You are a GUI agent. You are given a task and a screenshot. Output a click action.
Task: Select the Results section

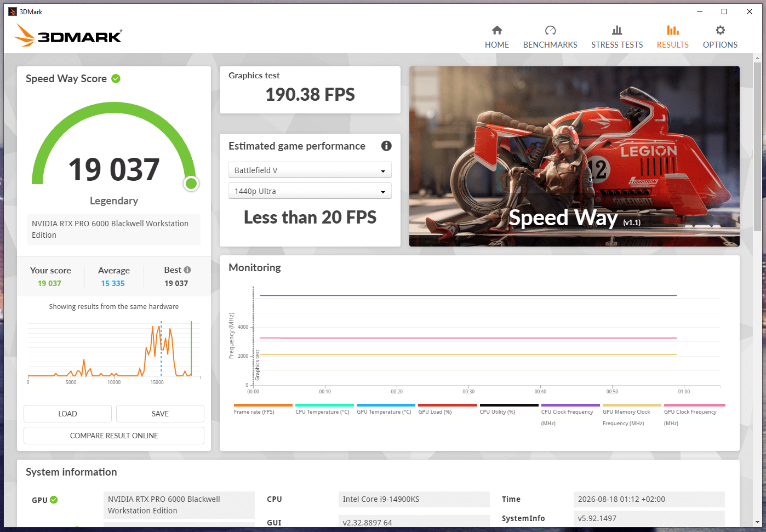point(673,37)
